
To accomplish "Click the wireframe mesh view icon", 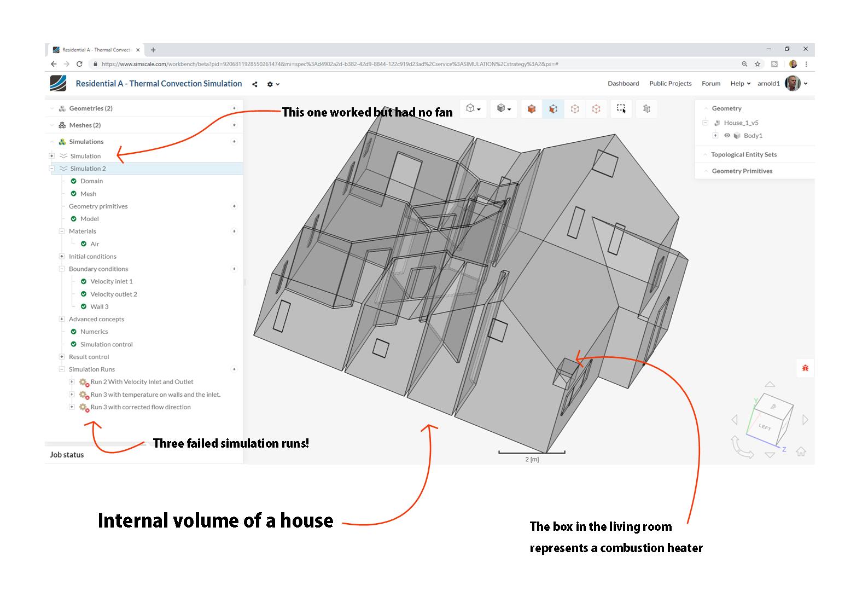I will 646,109.
